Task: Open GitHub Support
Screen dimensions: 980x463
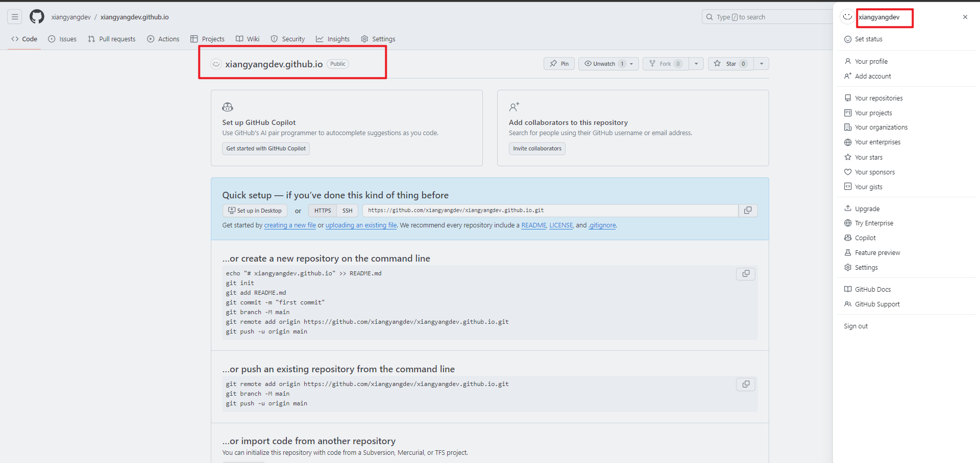Action: coord(906,304)
